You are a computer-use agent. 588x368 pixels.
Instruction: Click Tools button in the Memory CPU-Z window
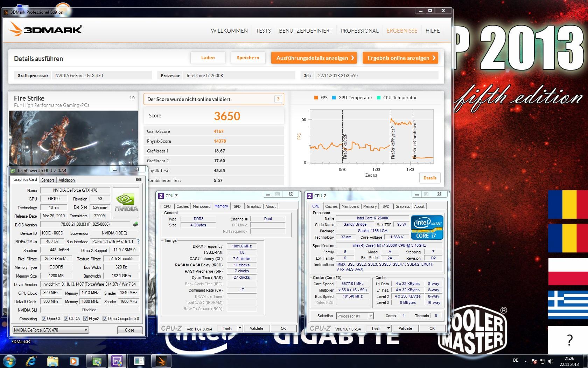(x=227, y=328)
